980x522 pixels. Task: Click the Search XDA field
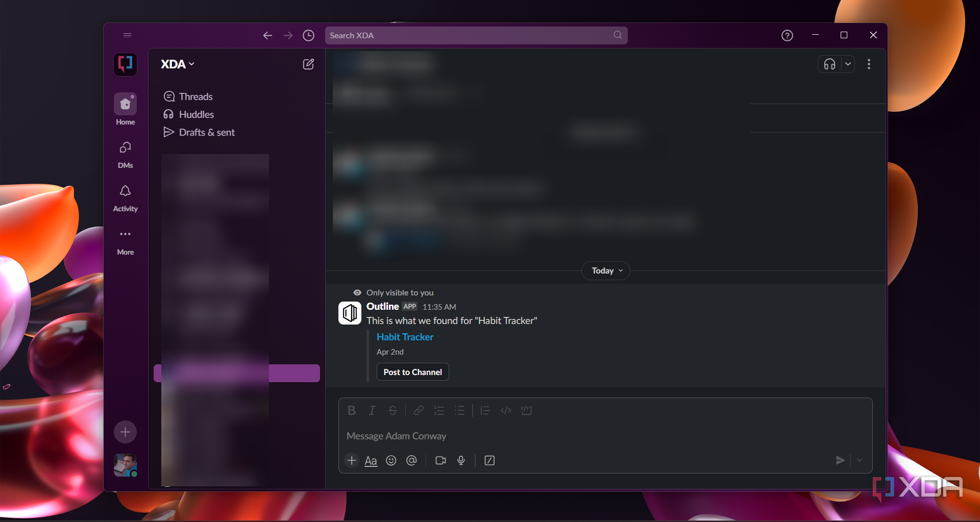476,35
